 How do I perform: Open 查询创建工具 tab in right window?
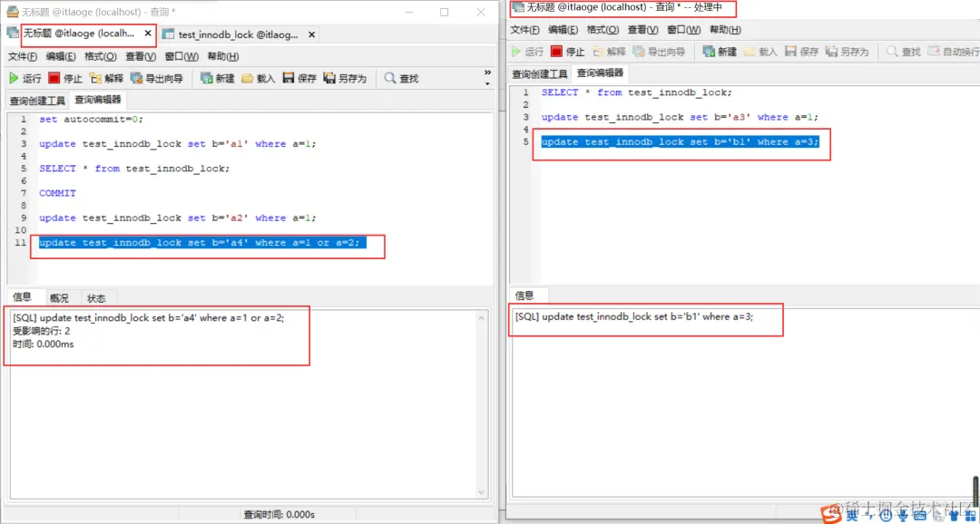(540, 74)
